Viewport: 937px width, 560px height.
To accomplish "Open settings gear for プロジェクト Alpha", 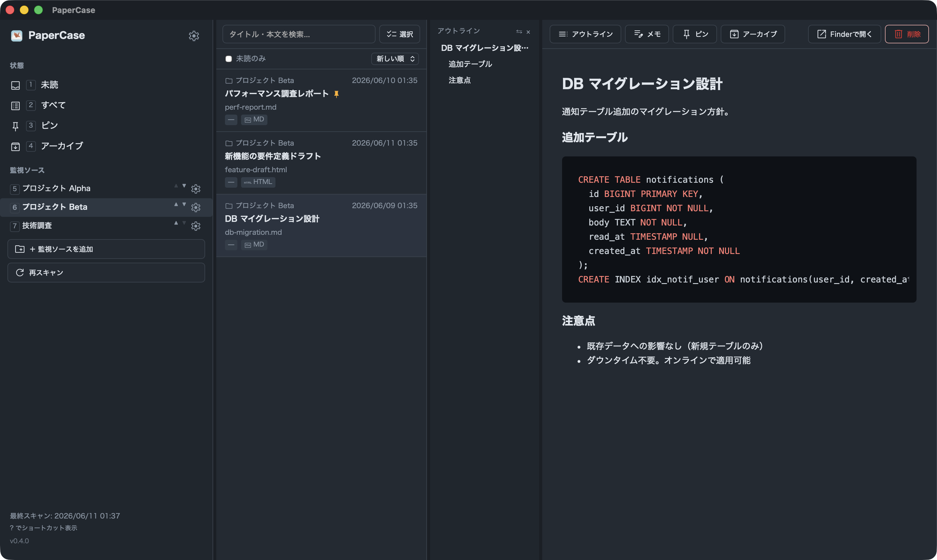I will pyautogui.click(x=196, y=189).
